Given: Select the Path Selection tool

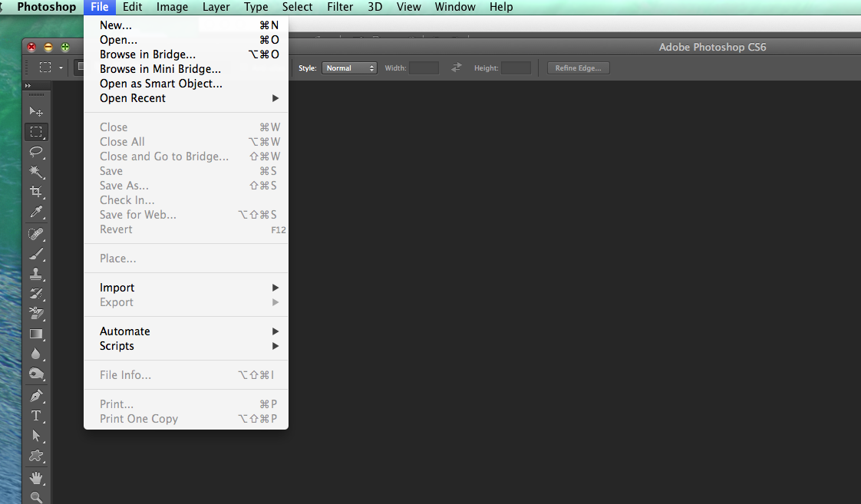Looking at the screenshot, I should pos(36,436).
